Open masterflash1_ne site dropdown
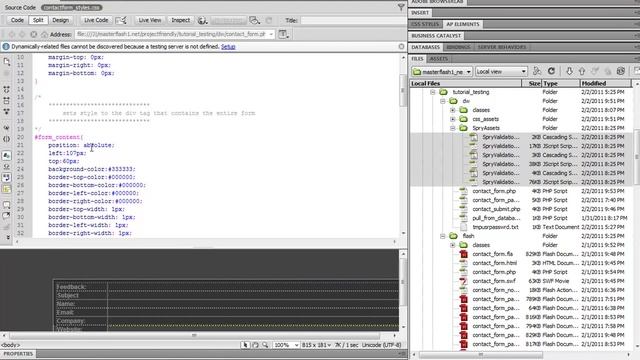640x360 pixels. [x=442, y=71]
